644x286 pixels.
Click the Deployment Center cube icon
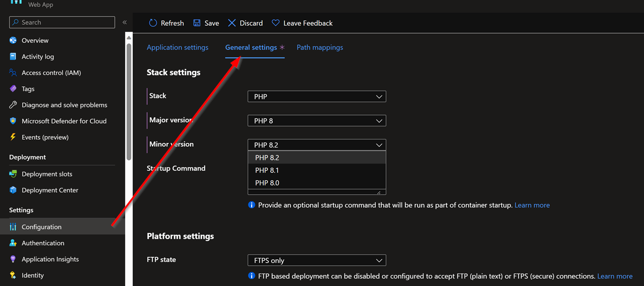13,190
